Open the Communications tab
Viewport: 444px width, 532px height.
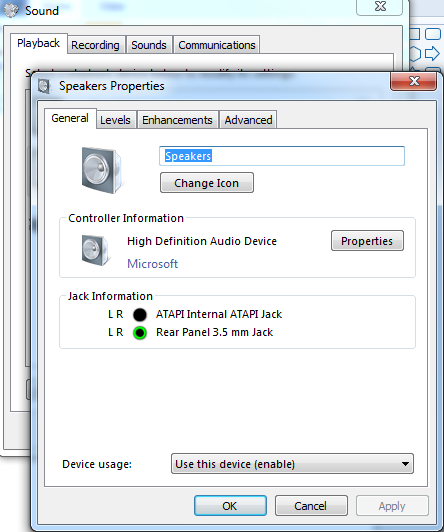[217, 45]
